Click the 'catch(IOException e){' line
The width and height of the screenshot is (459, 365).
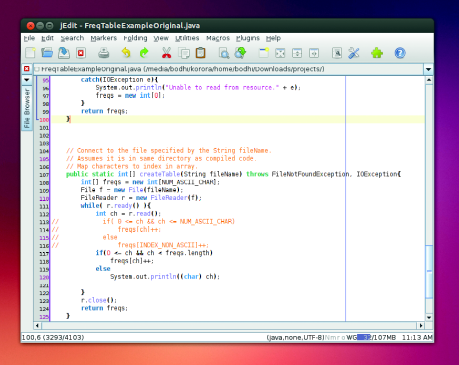[119, 80]
